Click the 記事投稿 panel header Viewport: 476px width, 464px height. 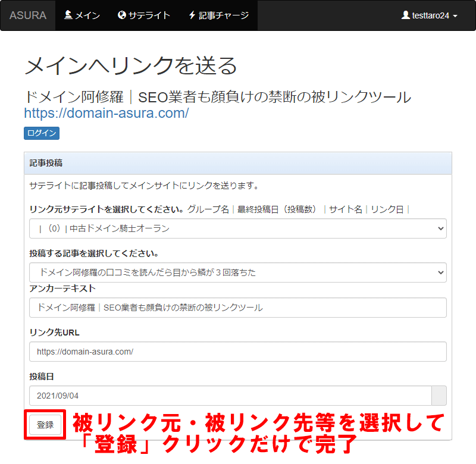tap(237, 163)
